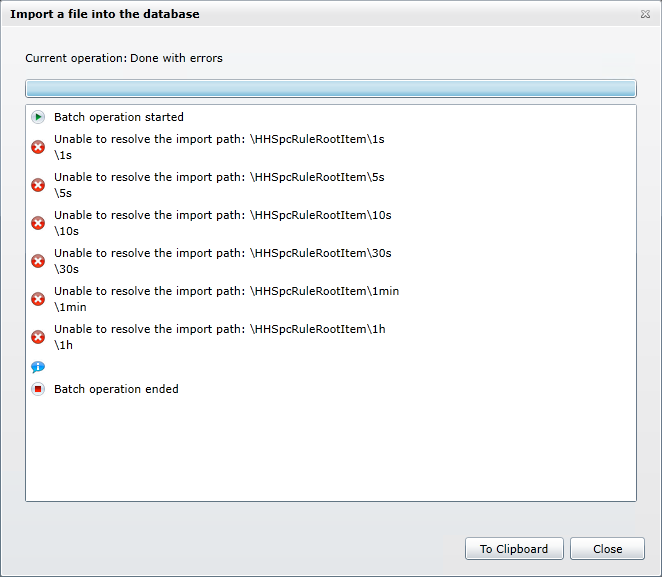
Task: Click the red error icon for \1s path
Action: coord(38,147)
